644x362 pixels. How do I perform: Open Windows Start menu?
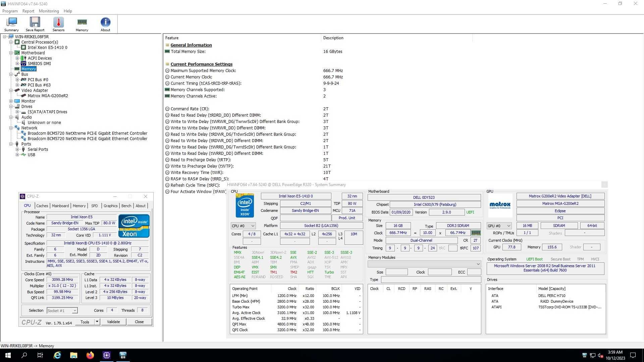pyautogui.click(x=8, y=355)
